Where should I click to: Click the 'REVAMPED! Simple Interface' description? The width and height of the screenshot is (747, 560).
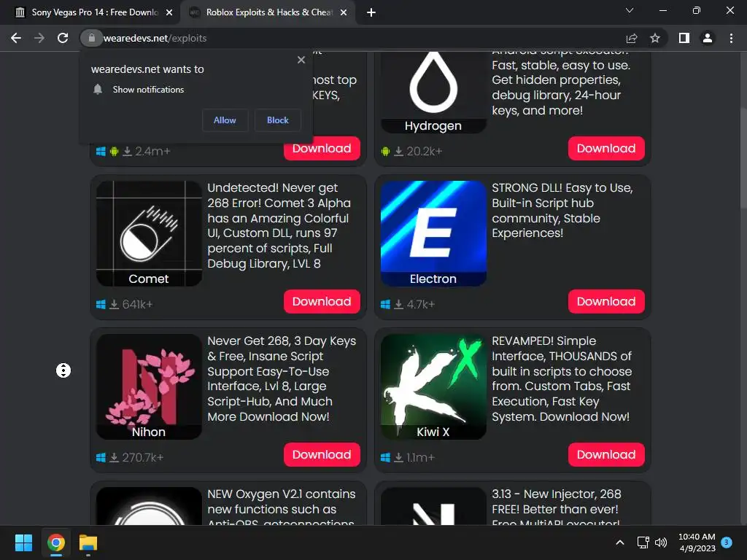tap(562, 379)
